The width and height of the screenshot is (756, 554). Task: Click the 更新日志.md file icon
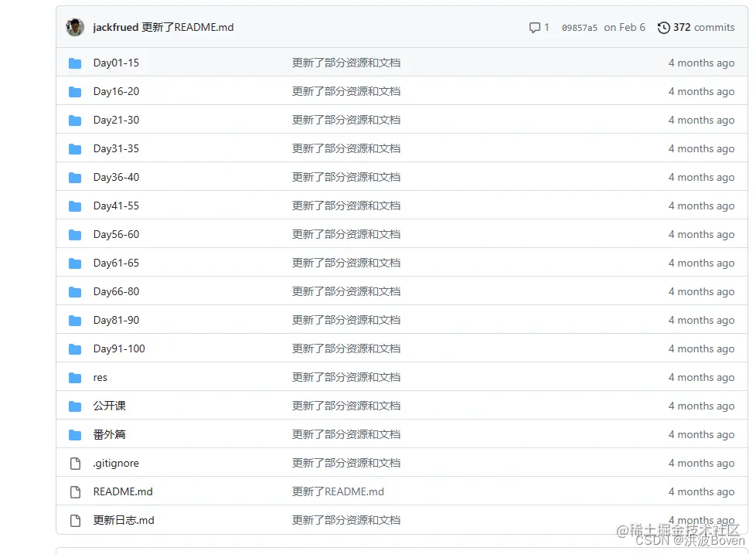[x=75, y=521]
